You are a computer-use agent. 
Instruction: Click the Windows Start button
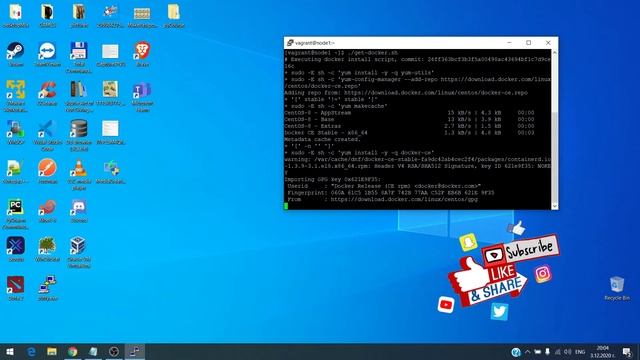[x=10, y=351]
